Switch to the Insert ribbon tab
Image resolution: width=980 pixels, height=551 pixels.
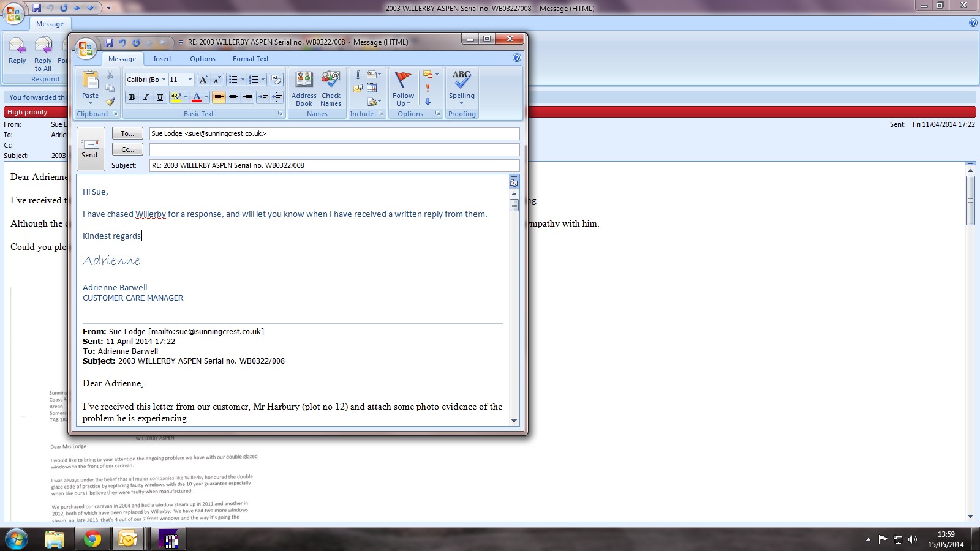tap(162, 59)
